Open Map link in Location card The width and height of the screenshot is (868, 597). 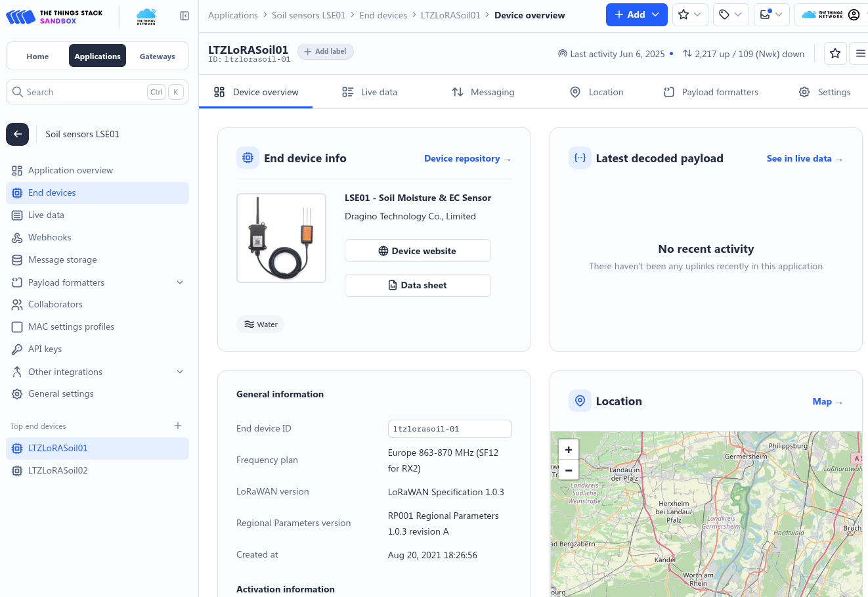click(x=827, y=402)
